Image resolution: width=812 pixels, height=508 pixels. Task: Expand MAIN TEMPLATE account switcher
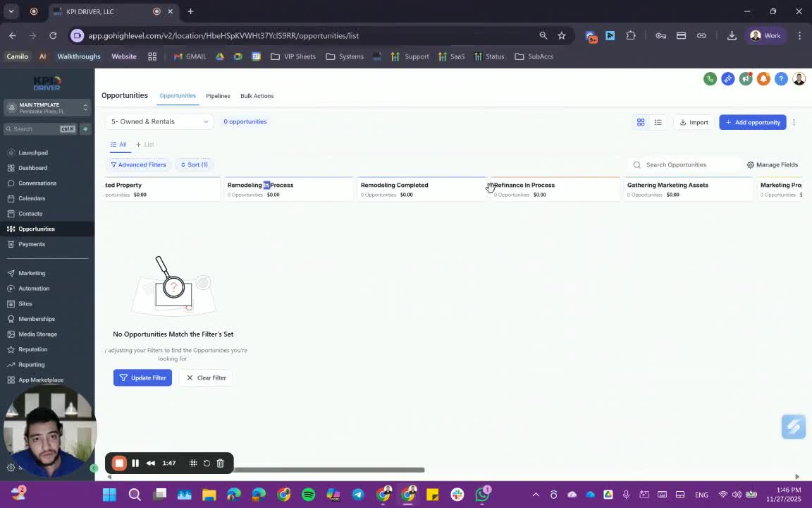click(47, 108)
